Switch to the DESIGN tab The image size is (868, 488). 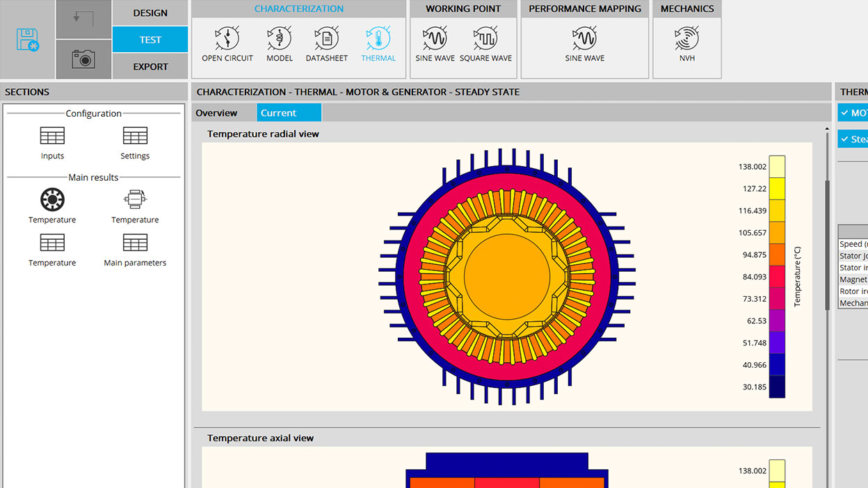(150, 13)
